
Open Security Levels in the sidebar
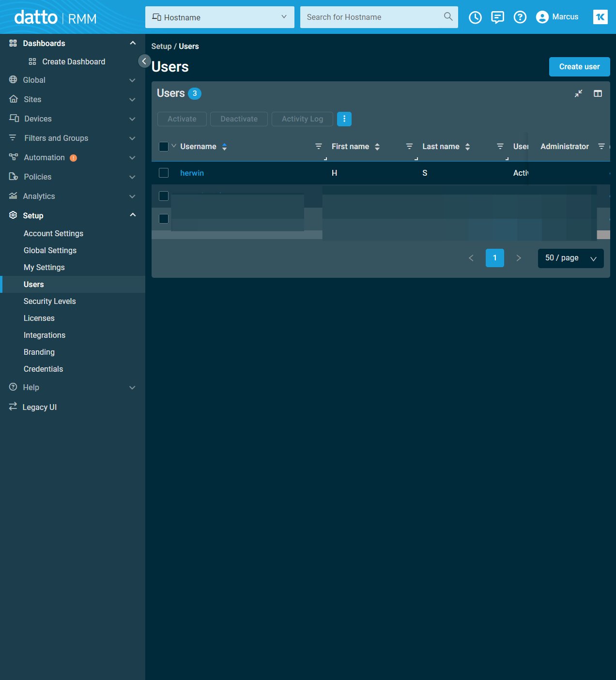click(49, 301)
